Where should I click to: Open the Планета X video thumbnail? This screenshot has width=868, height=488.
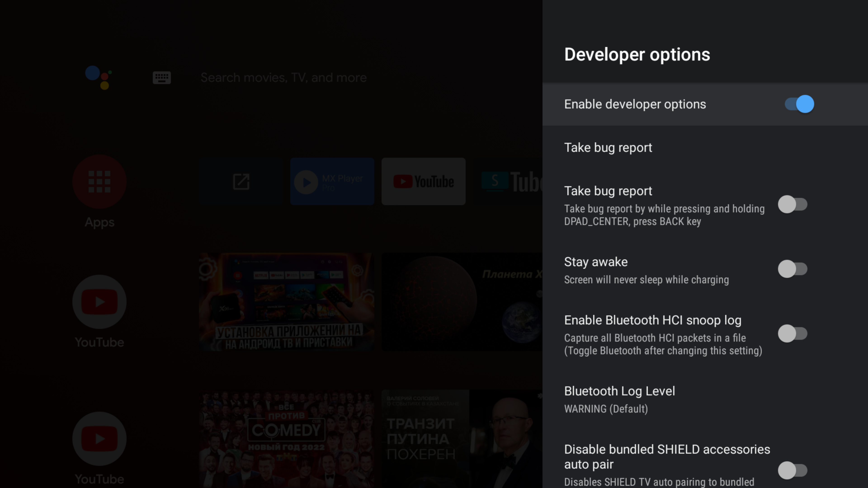click(x=462, y=302)
